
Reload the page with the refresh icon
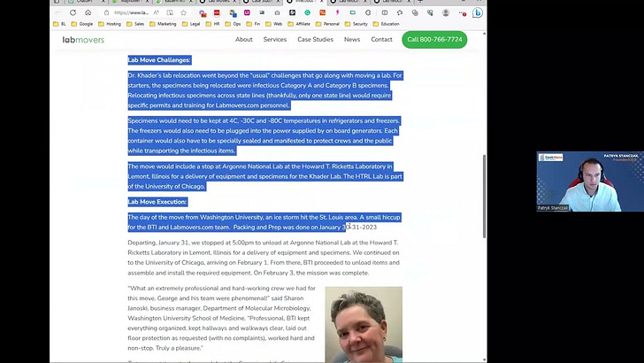click(x=73, y=12)
